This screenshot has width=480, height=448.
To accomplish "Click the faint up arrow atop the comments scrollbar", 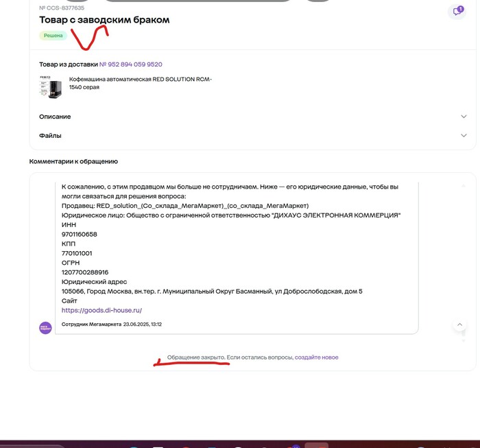I will coord(464,185).
